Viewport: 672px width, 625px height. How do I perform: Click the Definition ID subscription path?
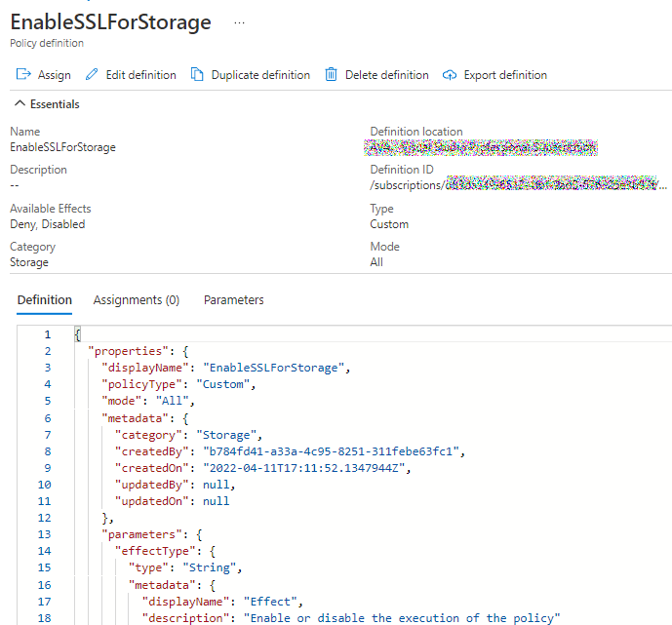(x=519, y=184)
